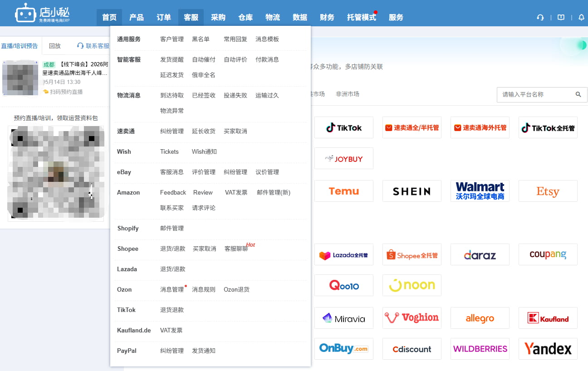This screenshot has height=371, width=588.
Task: Open 客户管理 under 通用服务
Action: click(x=172, y=39)
